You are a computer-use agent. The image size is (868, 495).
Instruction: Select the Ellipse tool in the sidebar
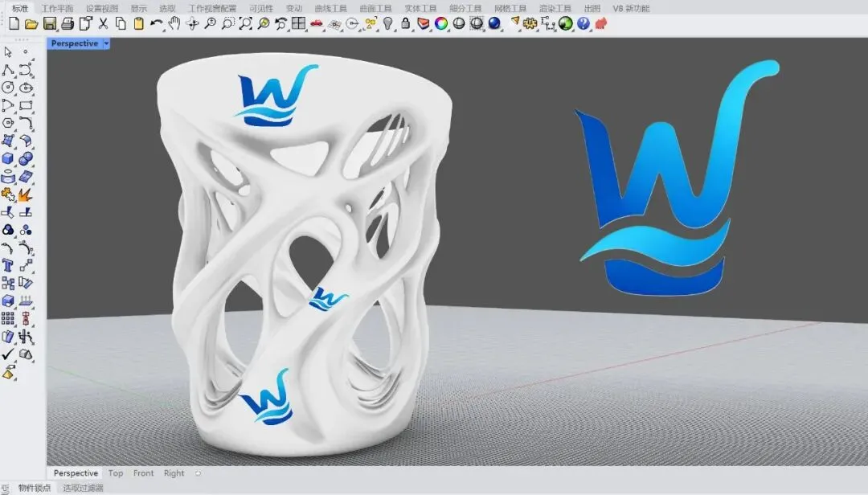tap(26, 88)
